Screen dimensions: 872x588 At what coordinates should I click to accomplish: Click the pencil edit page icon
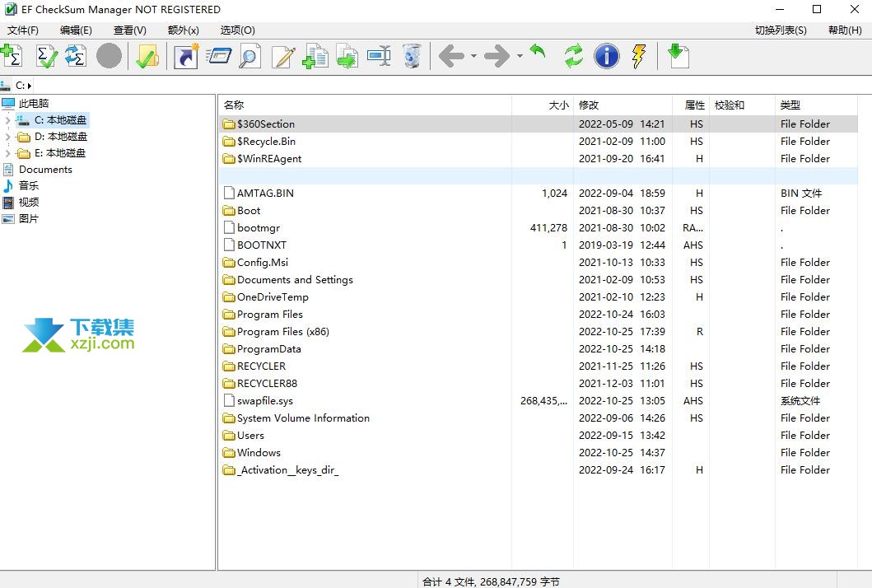click(x=283, y=56)
